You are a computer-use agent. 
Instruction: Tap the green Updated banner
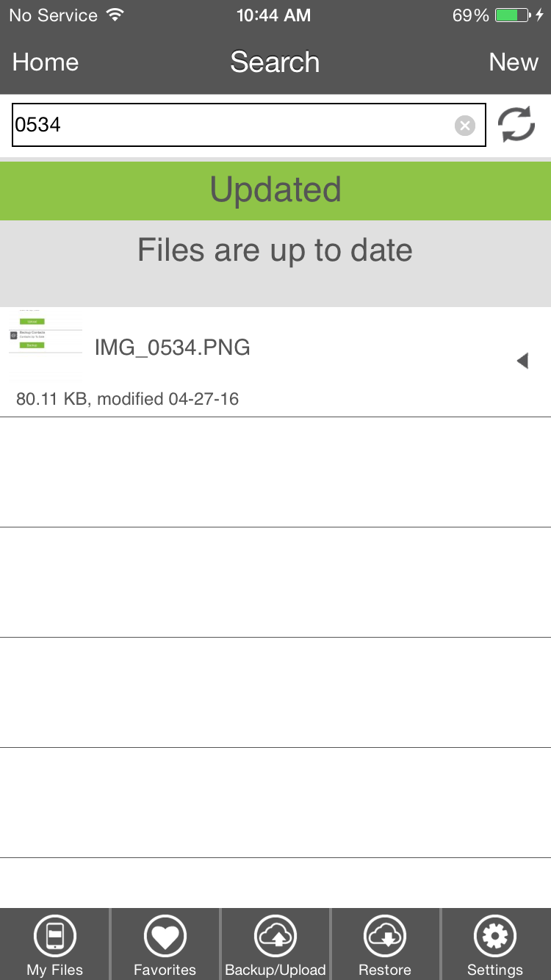pos(275,190)
